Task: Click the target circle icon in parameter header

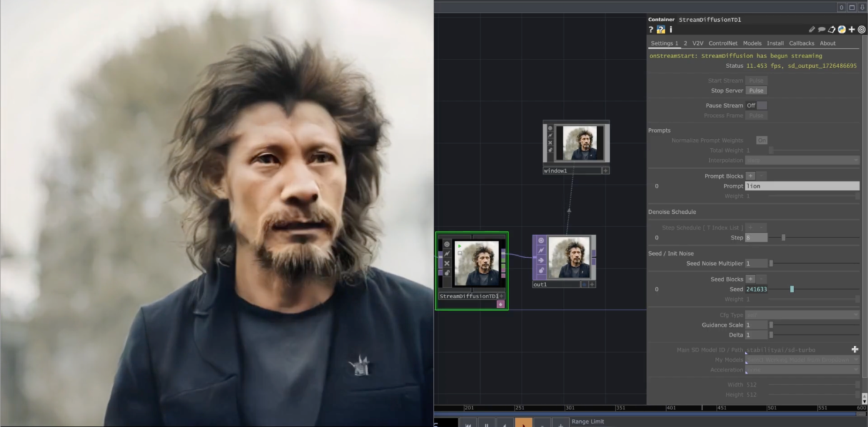Action: coord(862,29)
